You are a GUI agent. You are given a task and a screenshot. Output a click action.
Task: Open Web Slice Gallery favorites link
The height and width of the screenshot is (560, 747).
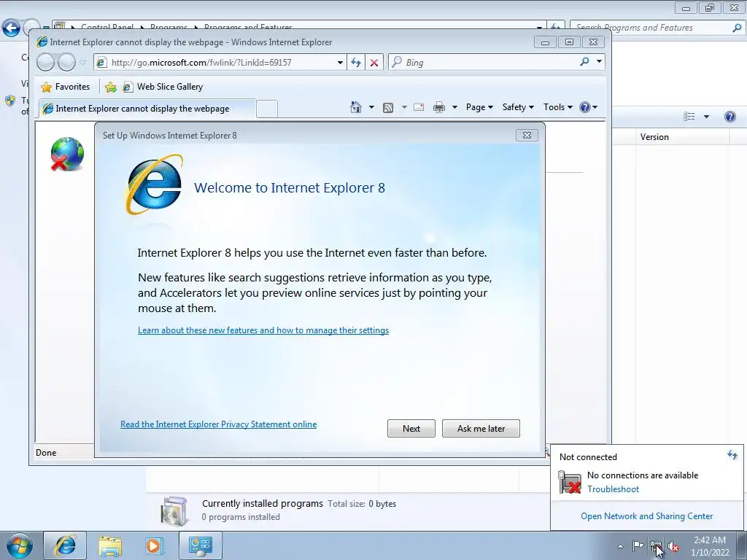coord(163,87)
